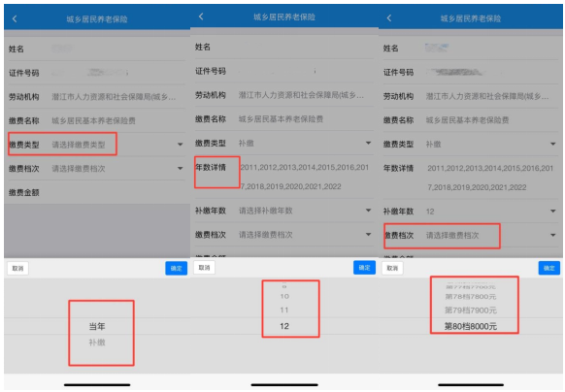
Task: Tap back arrow on the middle screen
Action: click(201, 16)
